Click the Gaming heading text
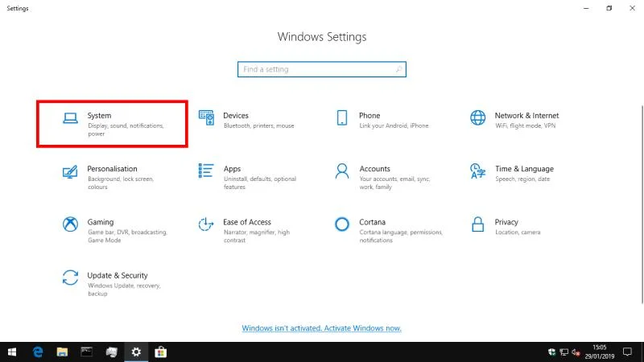The image size is (644, 362). click(100, 222)
